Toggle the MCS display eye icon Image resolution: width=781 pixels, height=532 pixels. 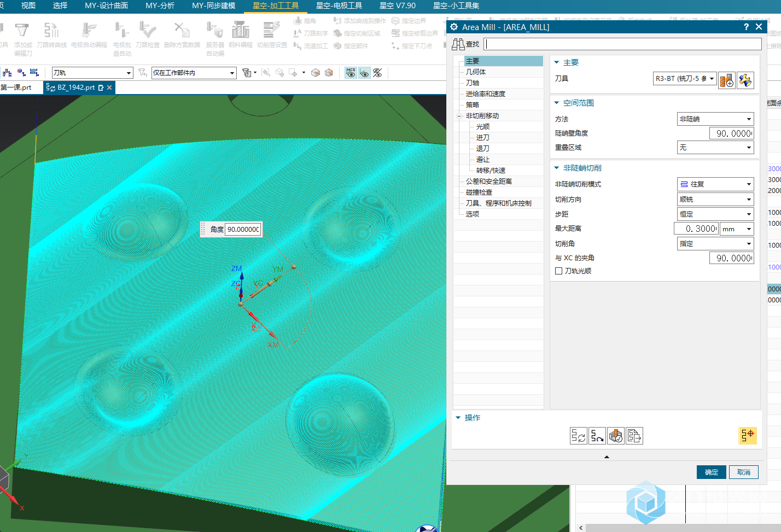coord(351,73)
